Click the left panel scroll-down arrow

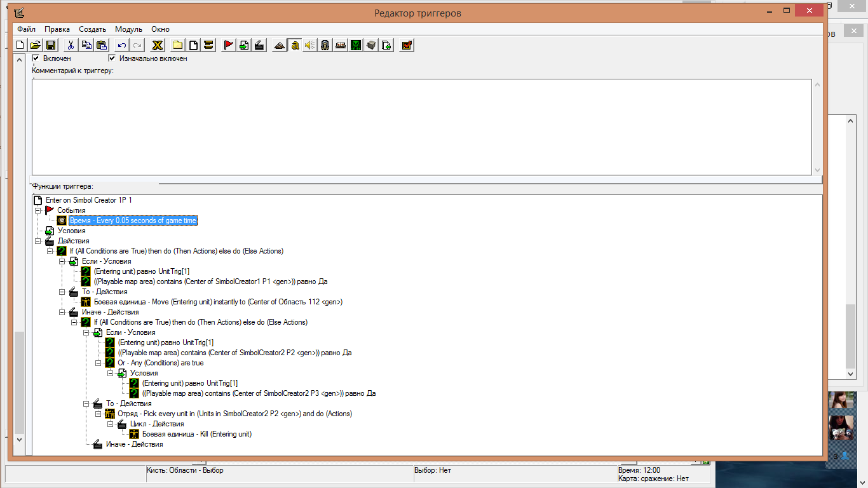tap(18, 439)
